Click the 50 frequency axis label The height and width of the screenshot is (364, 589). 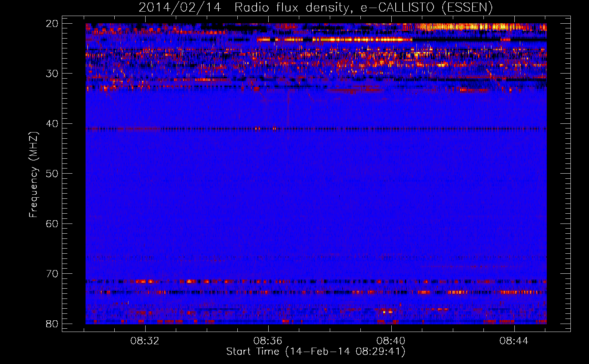click(52, 174)
